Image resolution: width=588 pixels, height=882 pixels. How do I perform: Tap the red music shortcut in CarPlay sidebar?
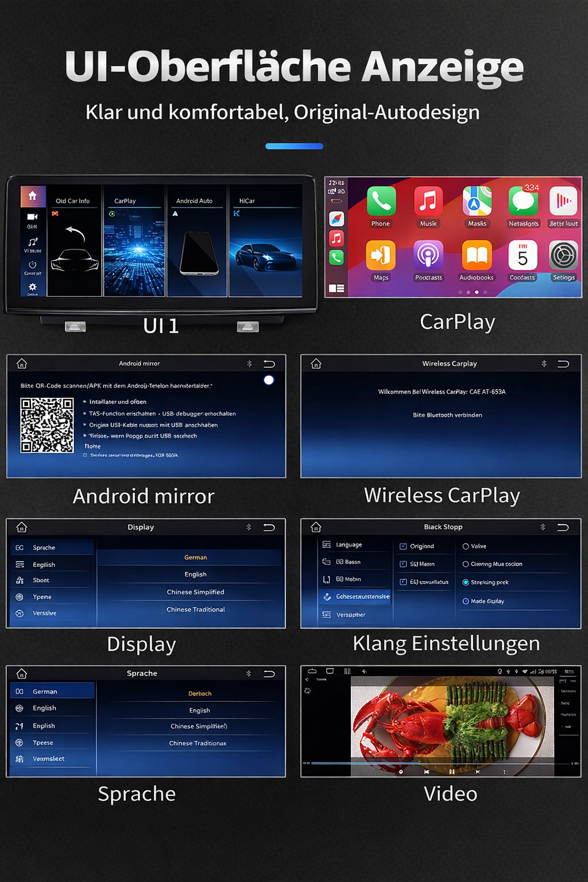click(336, 238)
